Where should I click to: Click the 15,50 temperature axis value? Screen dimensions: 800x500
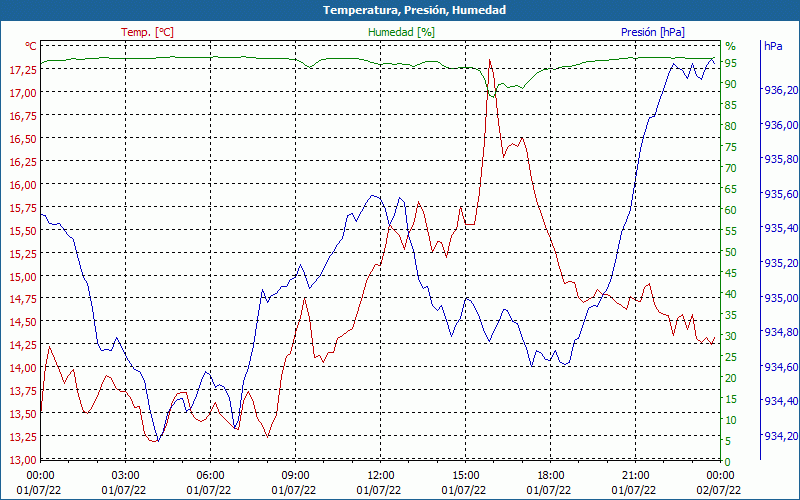coord(22,231)
